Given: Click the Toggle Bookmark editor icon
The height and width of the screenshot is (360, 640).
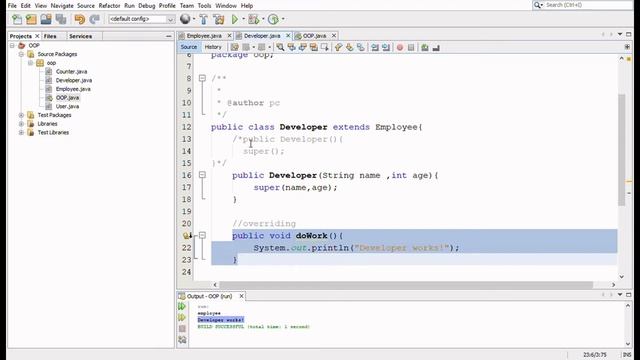Looking at the screenshot, I should [x=361, y=47].
